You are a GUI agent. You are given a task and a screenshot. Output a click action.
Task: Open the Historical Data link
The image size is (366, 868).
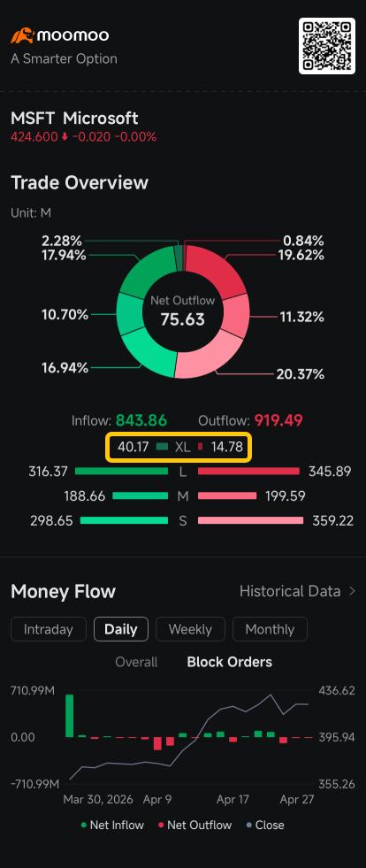click(x=290, y=591)
